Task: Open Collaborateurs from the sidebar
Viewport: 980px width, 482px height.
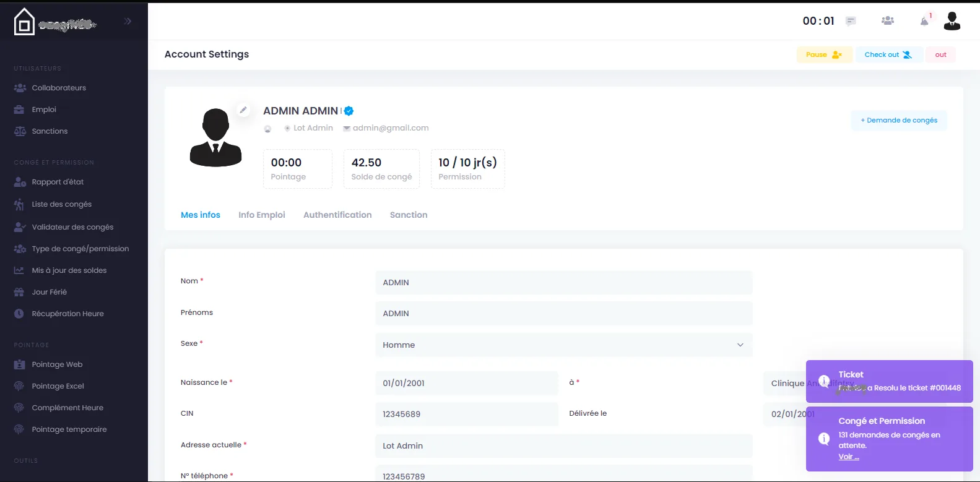Action: 59,88
